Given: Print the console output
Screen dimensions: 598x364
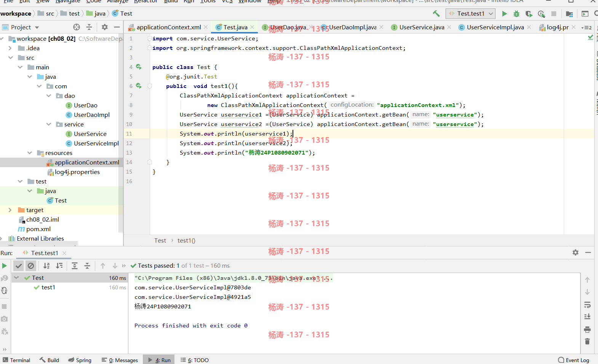Looking at the screenshot, I should [x=587, y=329].
